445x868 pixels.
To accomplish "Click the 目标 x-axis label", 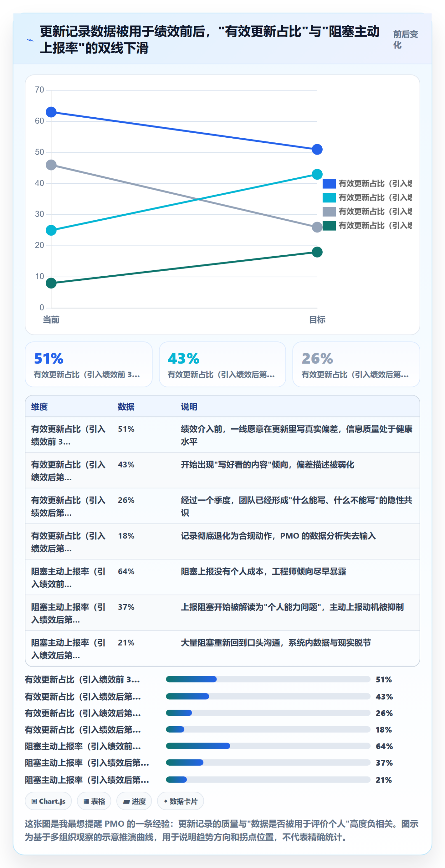I will tap(317, 319).
